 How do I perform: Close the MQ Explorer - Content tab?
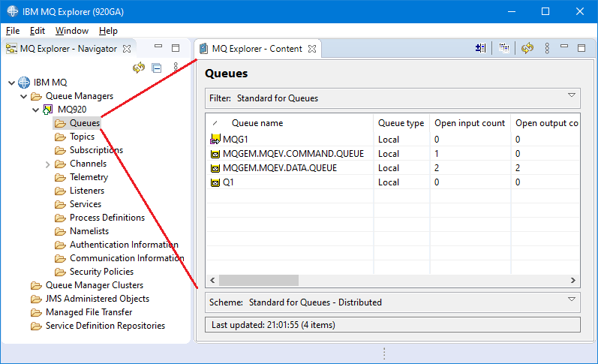coord(312,49)
